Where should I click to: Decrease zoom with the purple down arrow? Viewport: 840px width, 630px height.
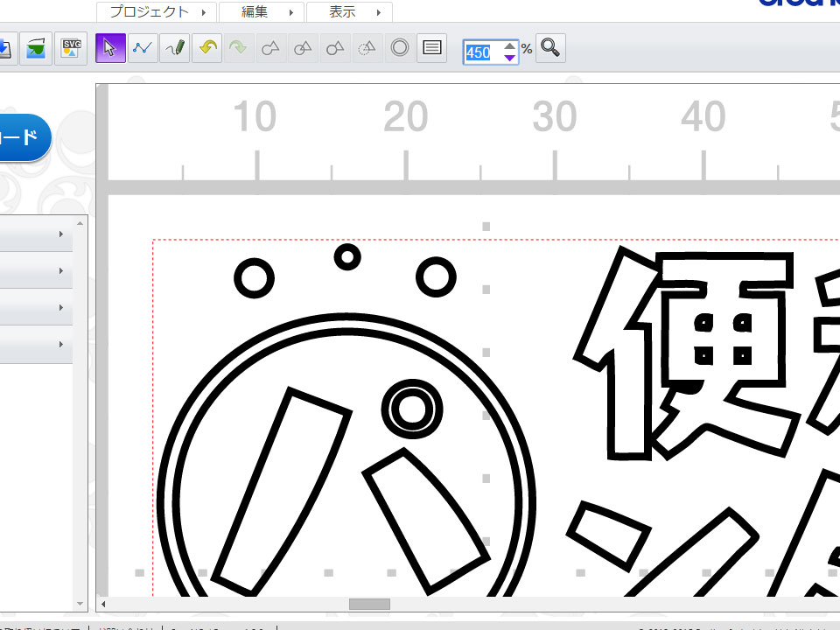click(x=510, y=58)
